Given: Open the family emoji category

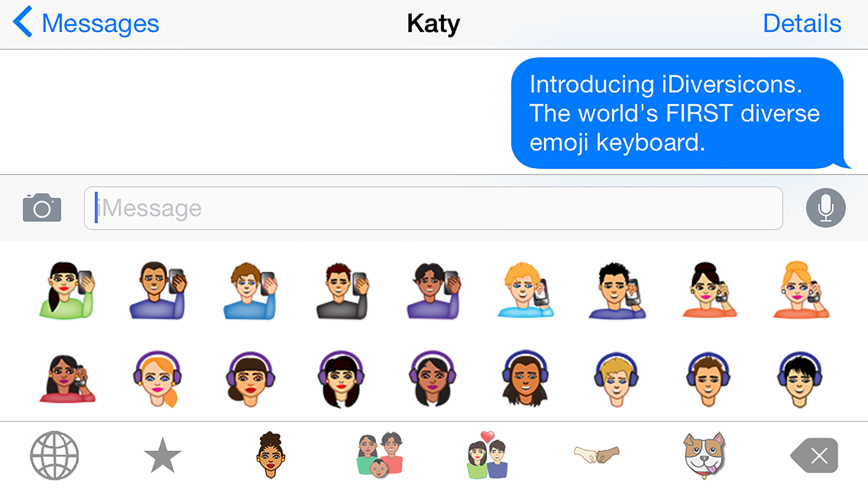Looking at the screenshot, I should (380, 454).
